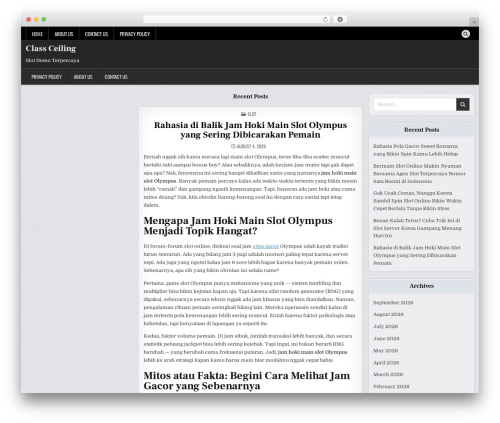Click the Recent Posts heading above the article

(x=250, y=96)
